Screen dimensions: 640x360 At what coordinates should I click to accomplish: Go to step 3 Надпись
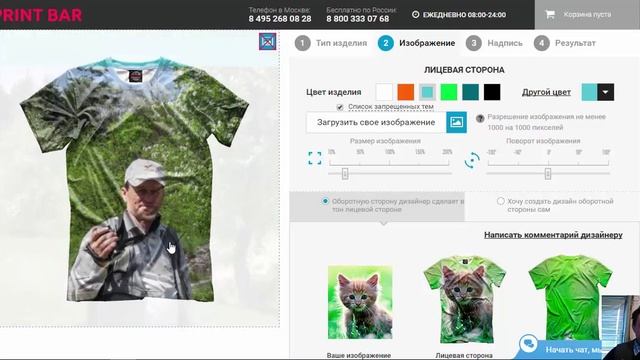point(494,43)
